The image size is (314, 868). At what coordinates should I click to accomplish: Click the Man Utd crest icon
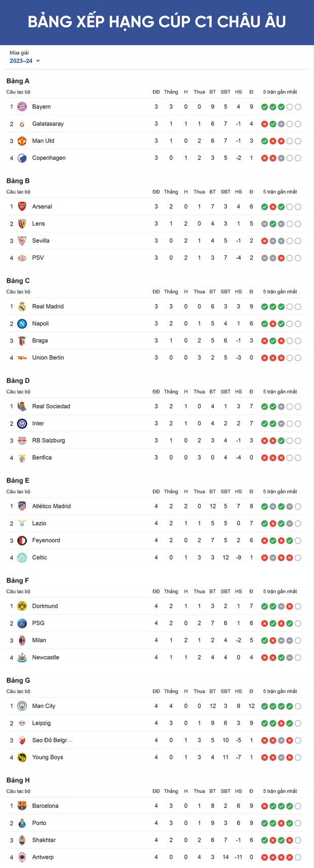click(x=22, y=141)
